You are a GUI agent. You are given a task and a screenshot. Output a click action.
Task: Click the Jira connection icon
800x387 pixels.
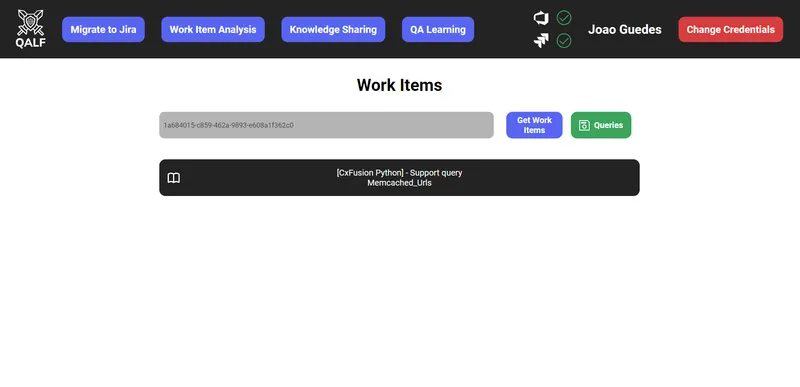click(x=541, y=40)
